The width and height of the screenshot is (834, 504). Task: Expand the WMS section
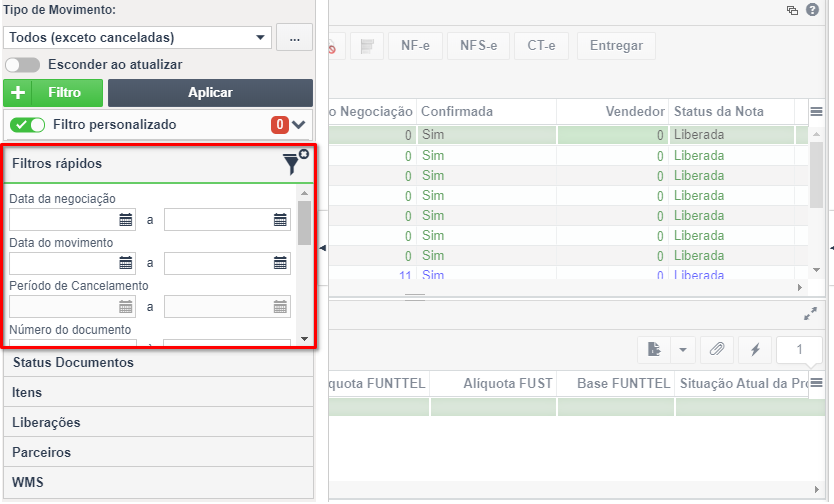pos(159,482)
